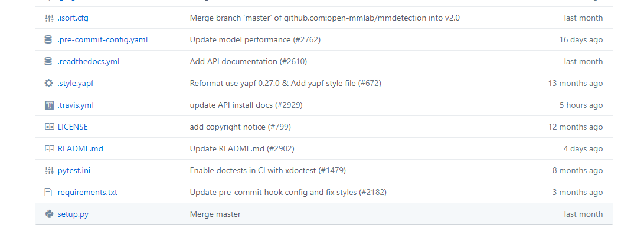View commit 'add copyright notice (#799)'

(240, 127)
